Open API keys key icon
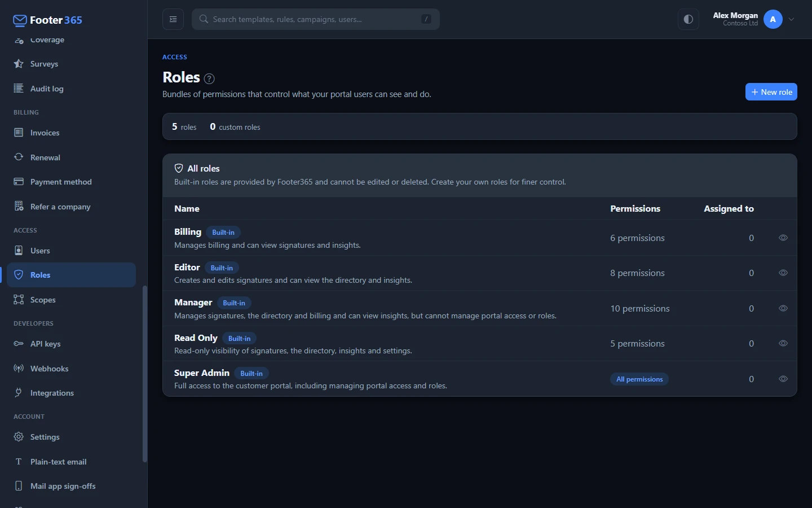This screenshot has width=812, height=508. click(x=19, y=344)
